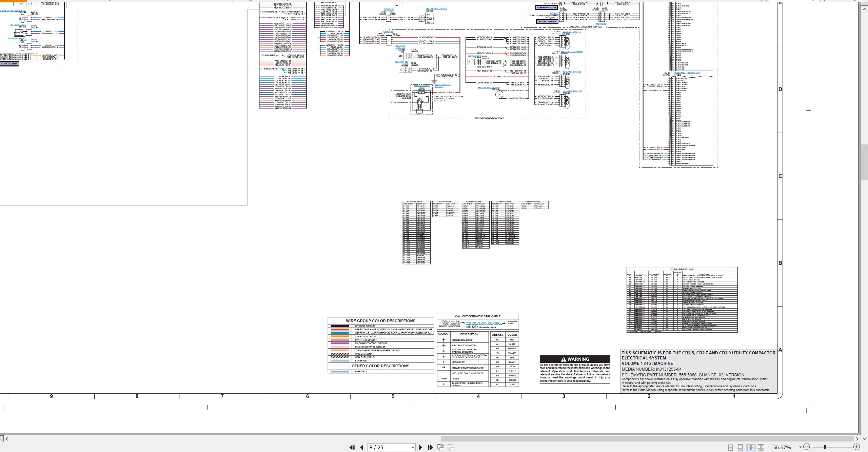
Task: Open the CONN 18 link
Action: [x=389, y=9]
